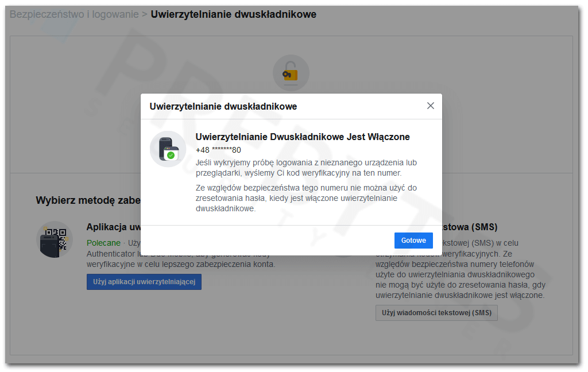Click the 'Użyj aplikacji uwierzytelniającej' button
The height and width of the screenshot is (372, 588).
pos(144,282)
